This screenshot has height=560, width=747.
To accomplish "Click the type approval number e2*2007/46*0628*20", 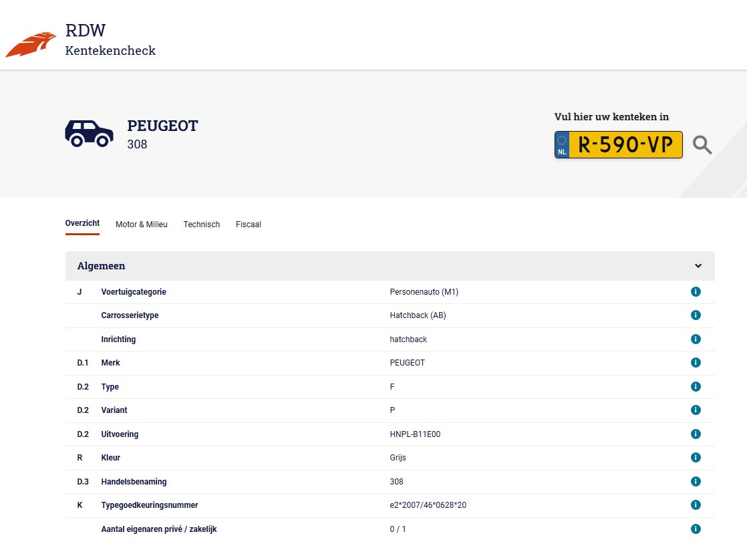I will pyautogui.click(x=428, y=505).
